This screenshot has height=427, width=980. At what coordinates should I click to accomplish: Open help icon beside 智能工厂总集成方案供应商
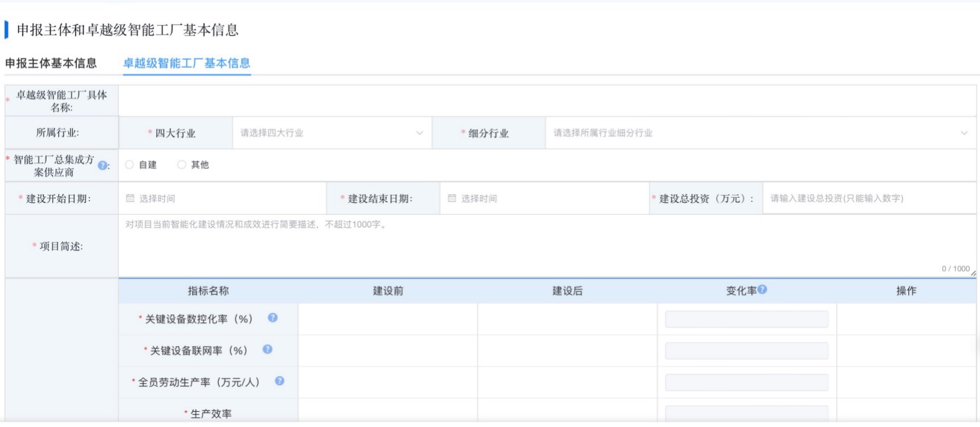[x=102, y=165]
